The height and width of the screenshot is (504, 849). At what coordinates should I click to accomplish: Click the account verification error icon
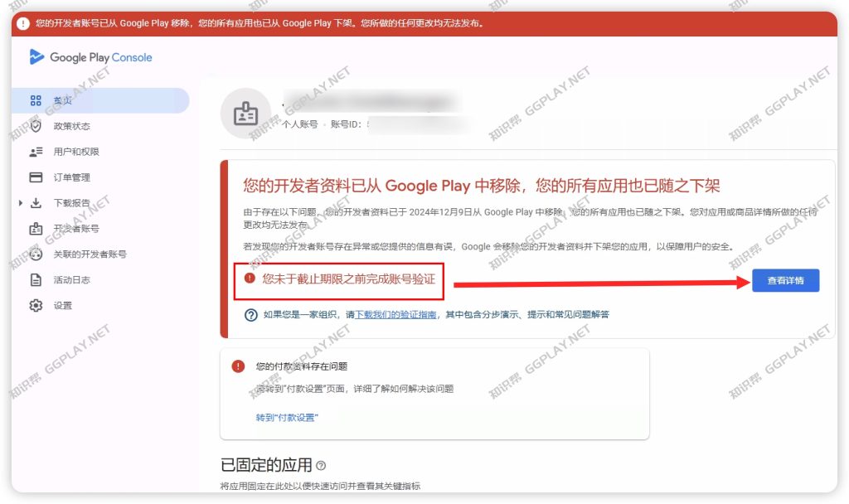[x=250, y=279]
